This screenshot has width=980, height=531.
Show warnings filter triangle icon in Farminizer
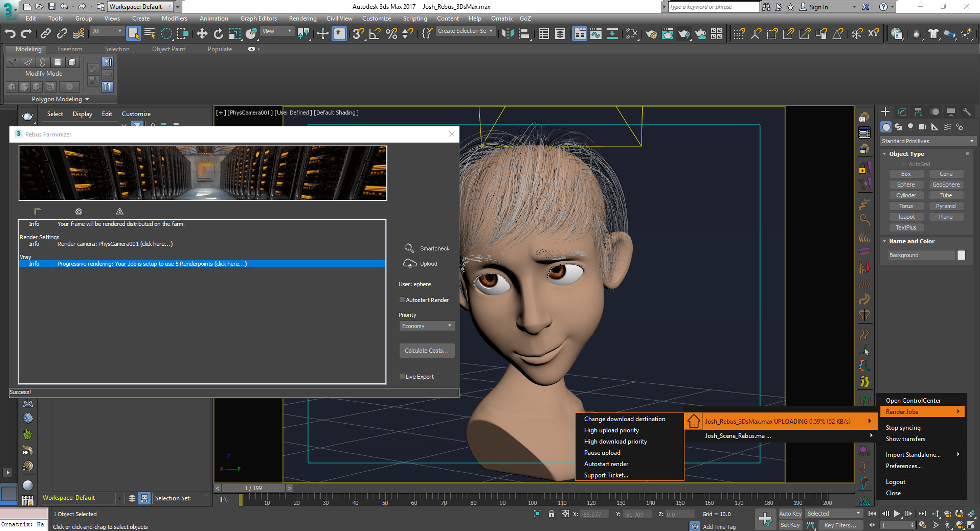pos(119,212)
